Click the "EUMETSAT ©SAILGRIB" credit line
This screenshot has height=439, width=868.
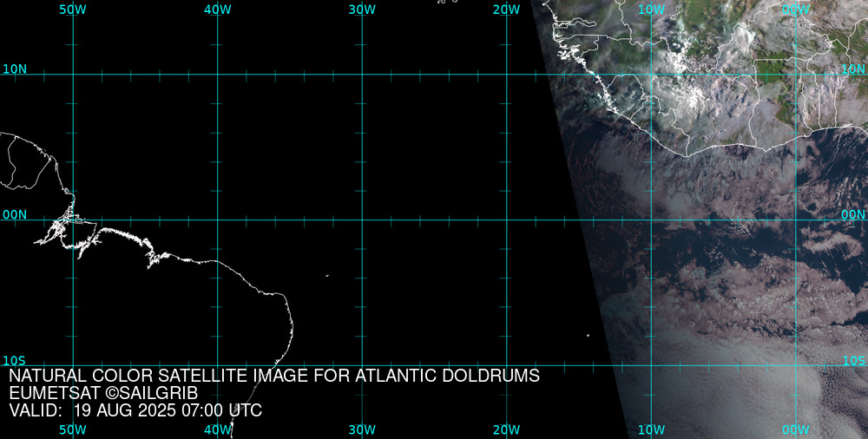click(103, 394)
